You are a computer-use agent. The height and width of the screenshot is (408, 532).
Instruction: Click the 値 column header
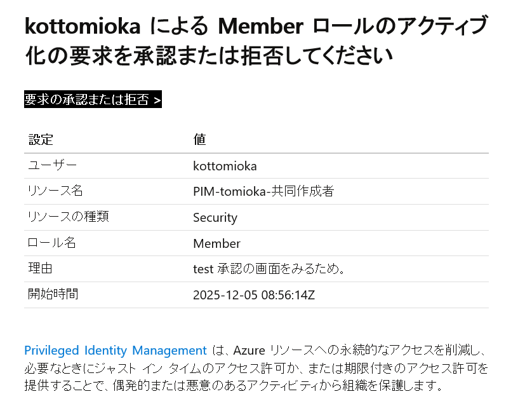199,140
